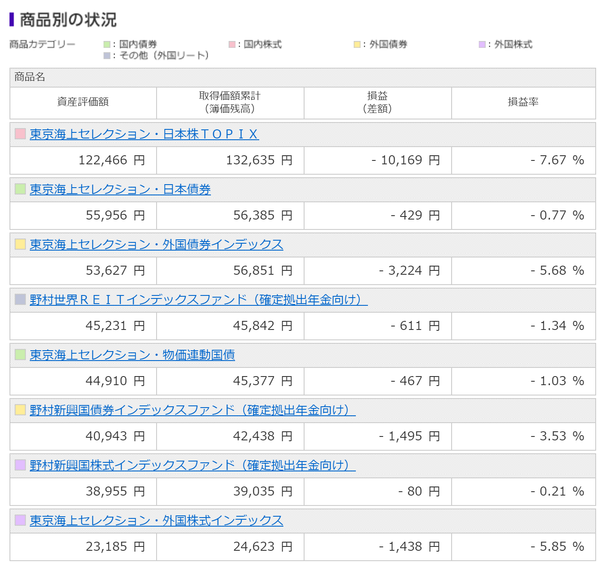
Task: Open 野村世界REITインデックスファンド link
Action: click(199, 300)
